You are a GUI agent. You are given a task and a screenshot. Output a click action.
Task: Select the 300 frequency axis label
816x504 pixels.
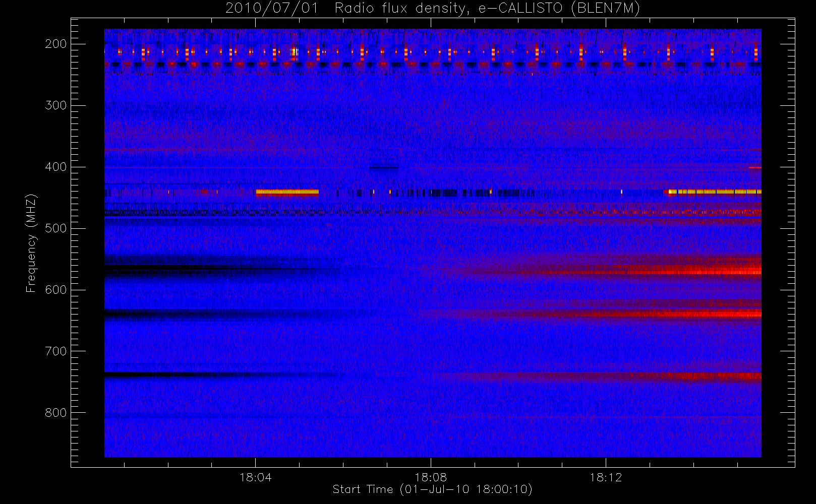55,105
